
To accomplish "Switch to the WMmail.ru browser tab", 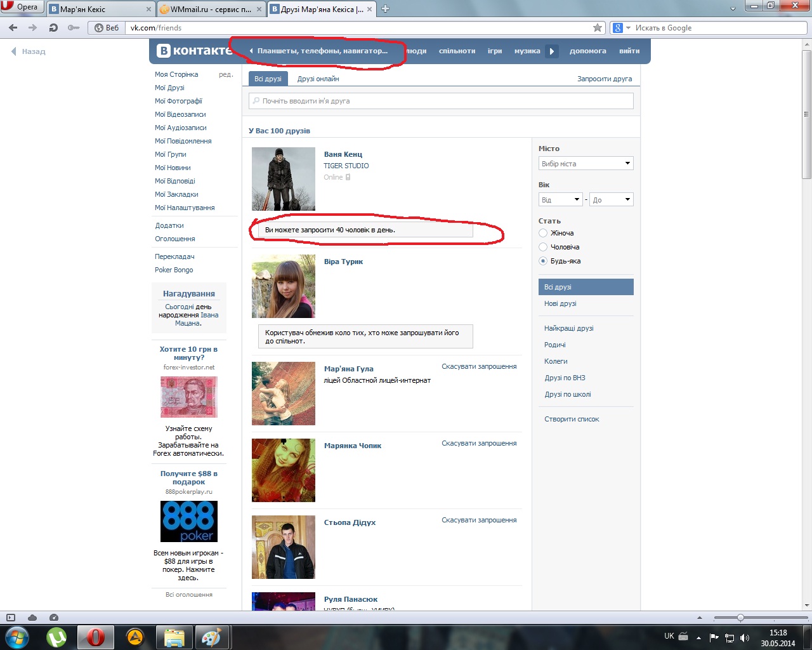I will click(x=211, y=9).
